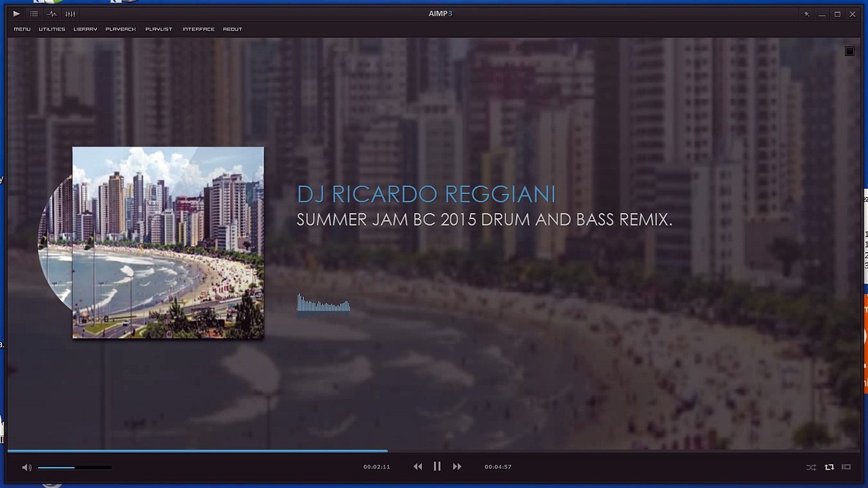Image resolution: width=868 pixels, height=488 pixels.
Task: Open the Menu menu
Action: click(x=22, y=29)
